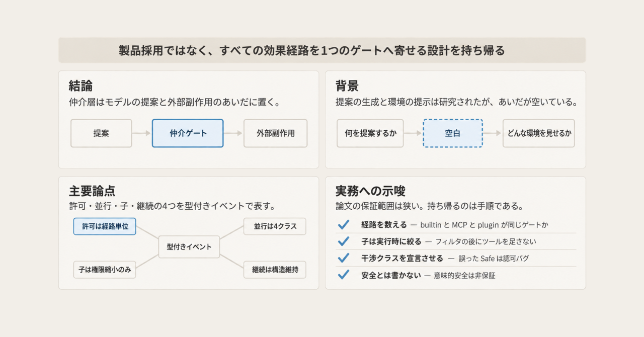This screenshot has width=644, height=337.
Task: Click the 背景 heading
Action: [347, 86]
